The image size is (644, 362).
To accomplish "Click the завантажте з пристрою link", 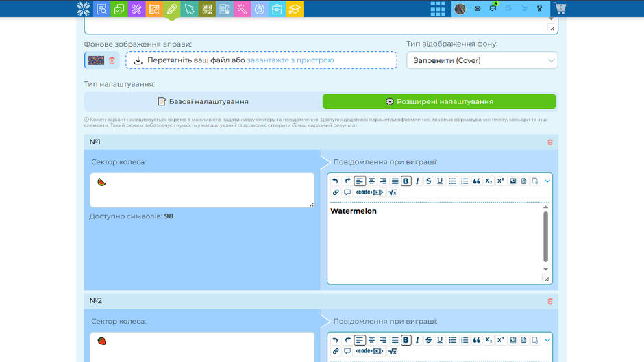I will click(x=290, y=60).
